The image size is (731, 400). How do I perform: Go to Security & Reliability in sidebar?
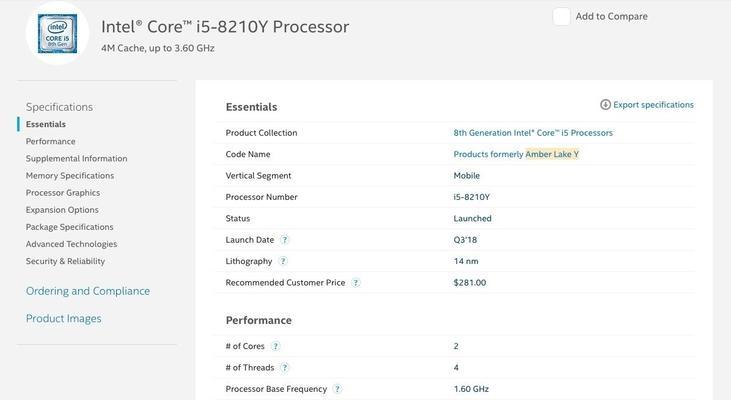(x=65, y=261)
